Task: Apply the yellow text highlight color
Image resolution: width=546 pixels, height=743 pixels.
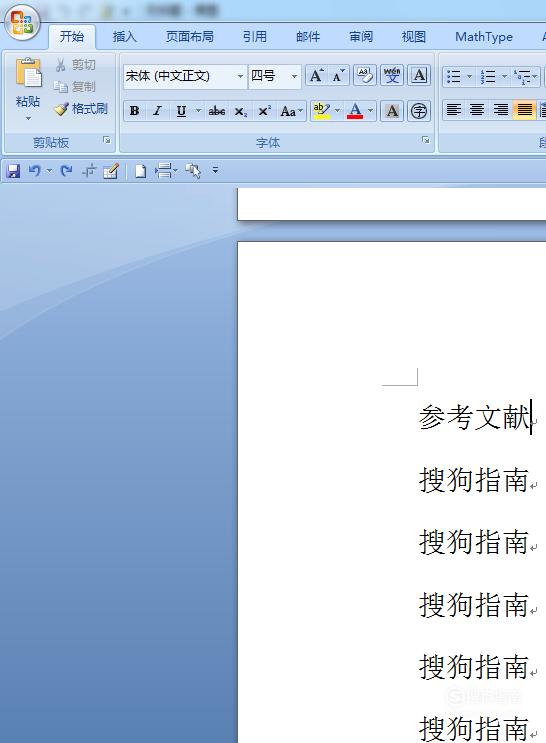Action: tap(321, 111)
